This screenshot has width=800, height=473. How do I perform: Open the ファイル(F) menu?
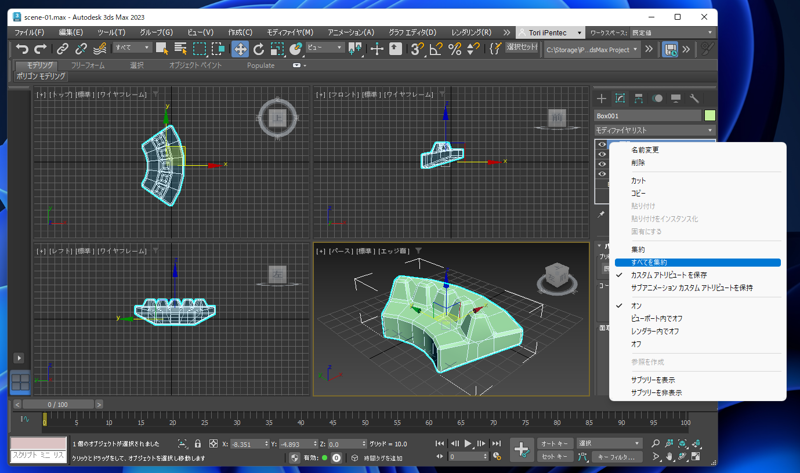point(29,32)
